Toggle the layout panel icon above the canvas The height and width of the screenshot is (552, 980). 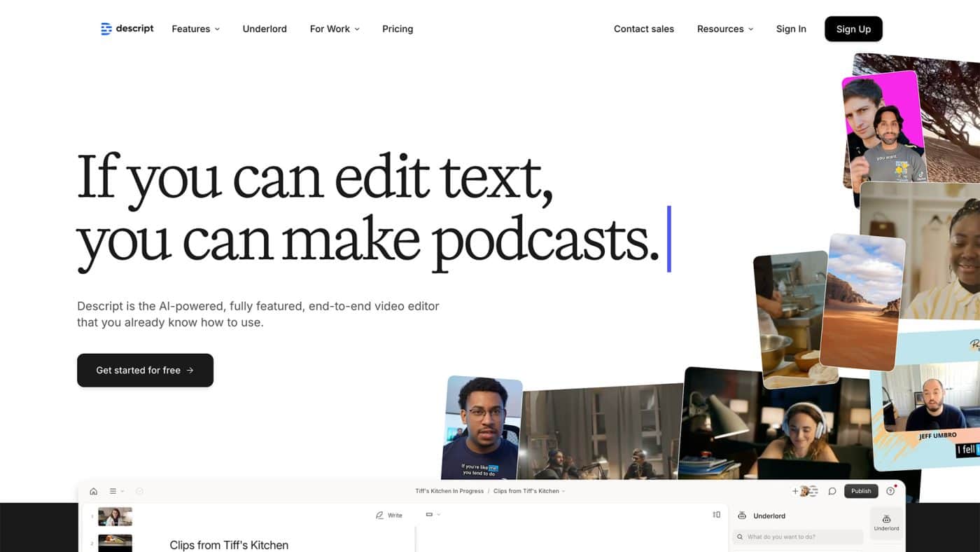716,515
